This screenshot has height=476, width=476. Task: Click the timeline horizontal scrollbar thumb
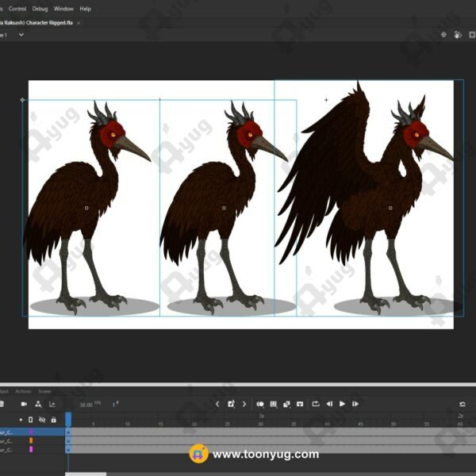(86, 474)
